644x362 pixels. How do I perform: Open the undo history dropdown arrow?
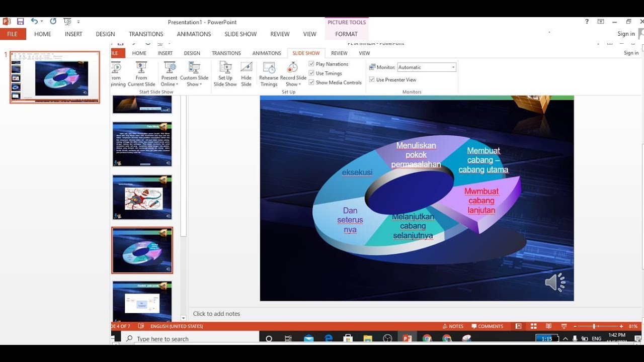(41, 22)
